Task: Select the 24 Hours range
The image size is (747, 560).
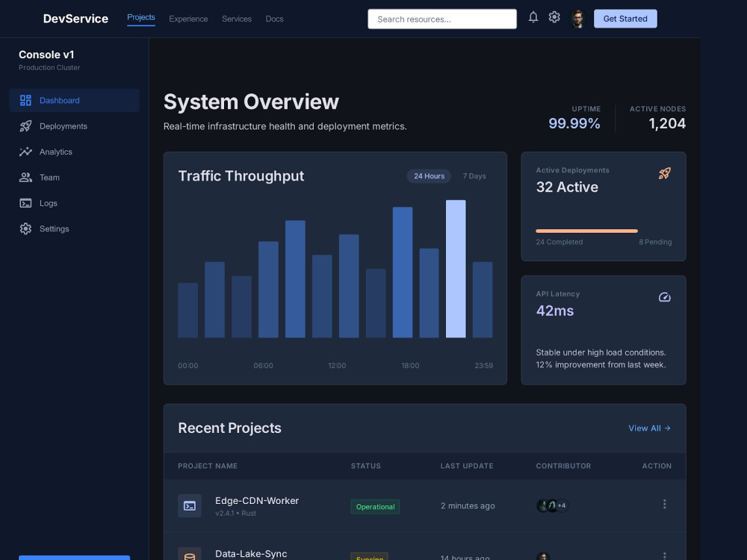Action: tap(429, 175)
